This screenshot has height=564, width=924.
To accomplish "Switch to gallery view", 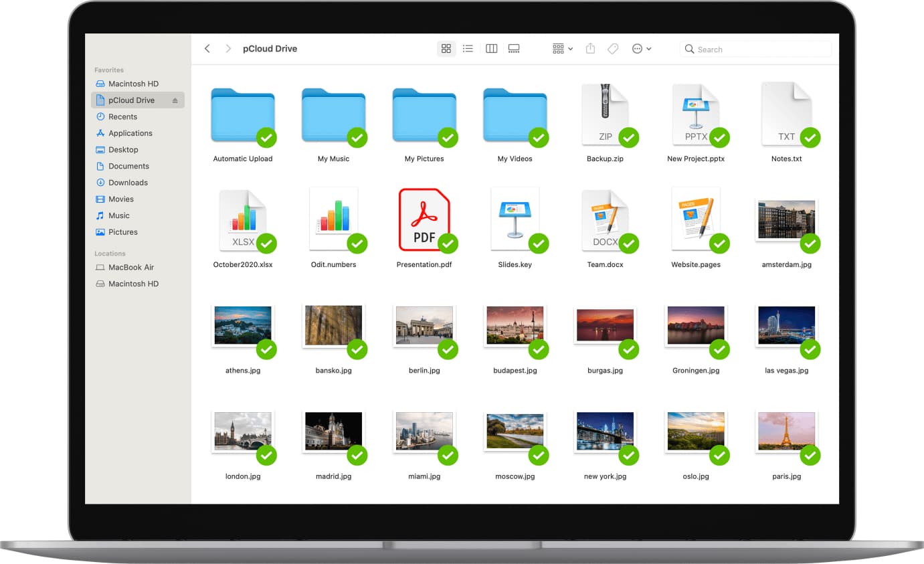I will point(514,48).
